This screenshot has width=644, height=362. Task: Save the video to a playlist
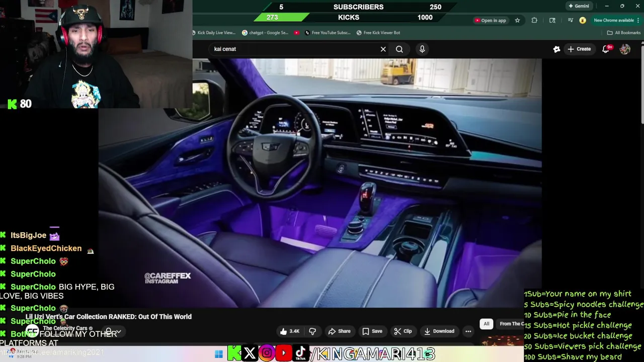(372, 331)
